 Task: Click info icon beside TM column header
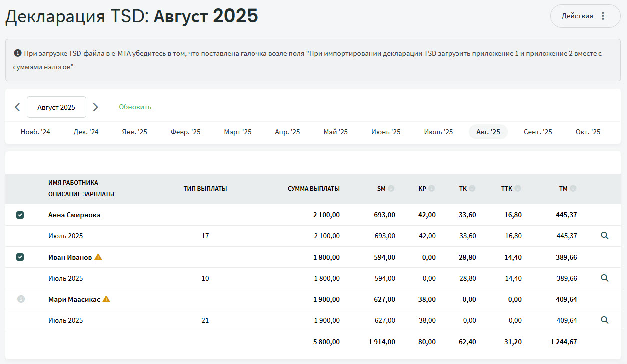tap(573, 189)
